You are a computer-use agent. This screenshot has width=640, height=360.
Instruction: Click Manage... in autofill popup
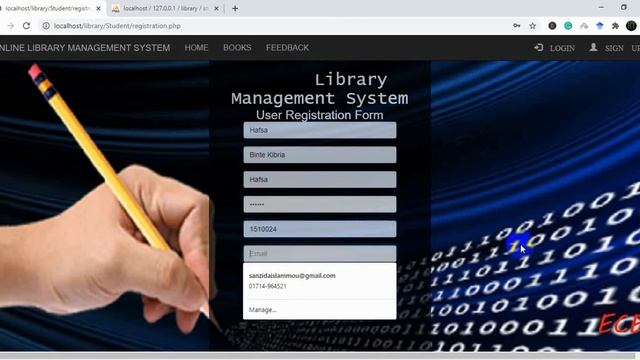click(320, 310)
